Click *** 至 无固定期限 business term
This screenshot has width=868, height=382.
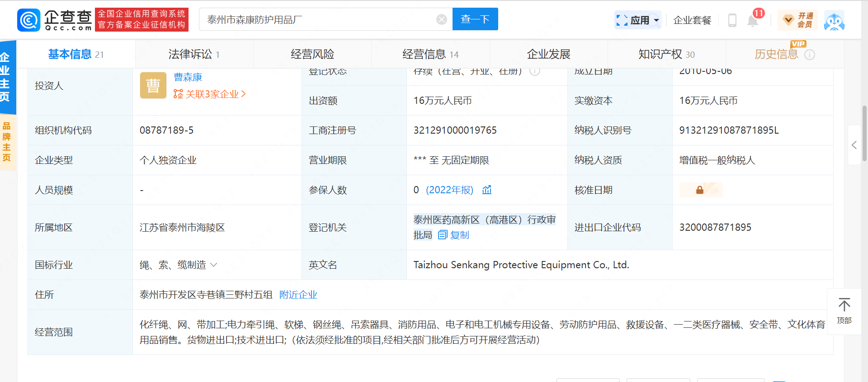click(x=451, y=160)
